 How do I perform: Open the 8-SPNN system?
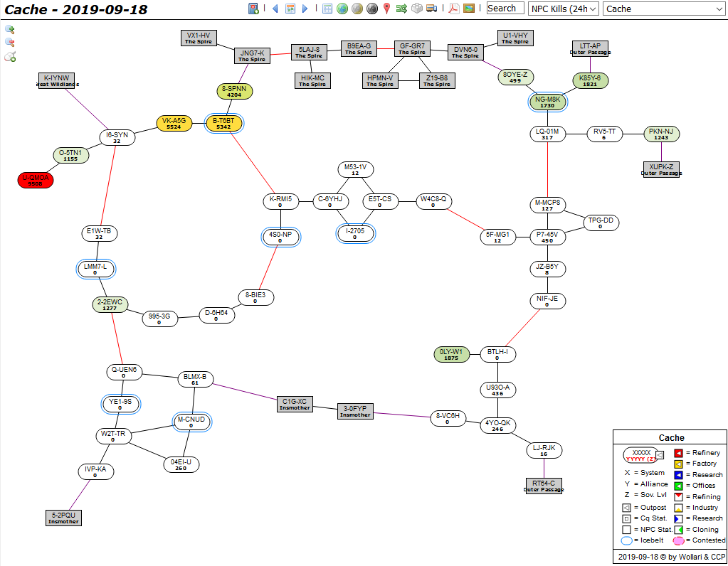tap(234, 92)
